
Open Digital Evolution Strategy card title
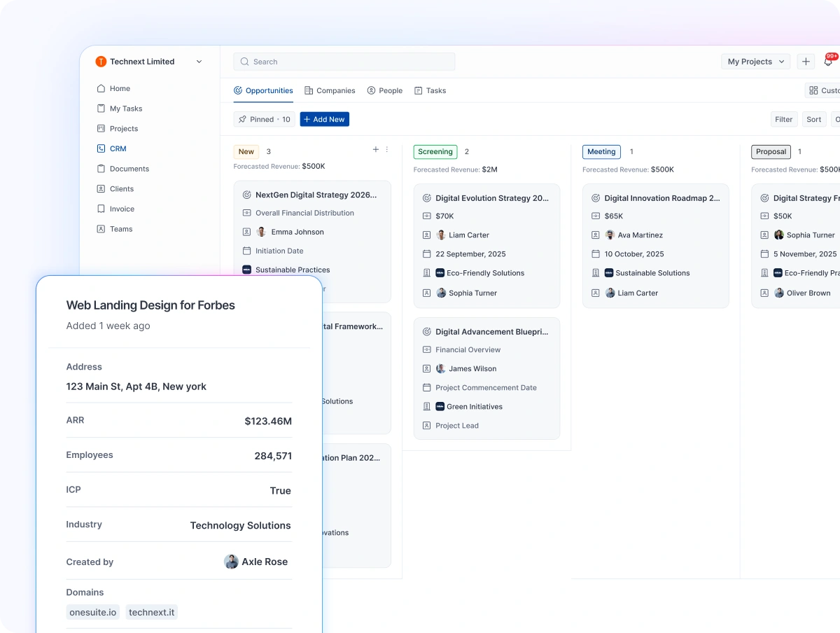coord(492,198)
